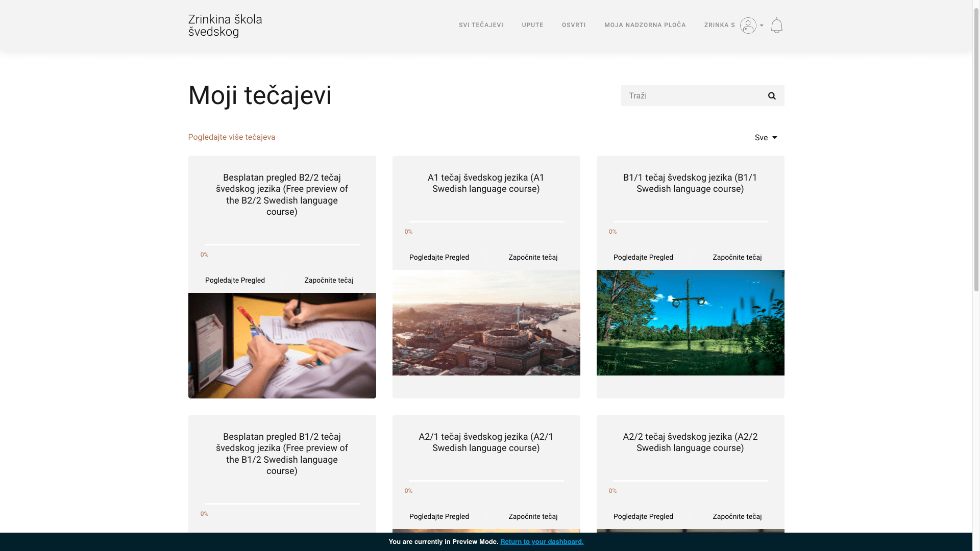Click Return to your dashboard link
The width and height of the screenshot is (980, 551).
coord(542,542)
